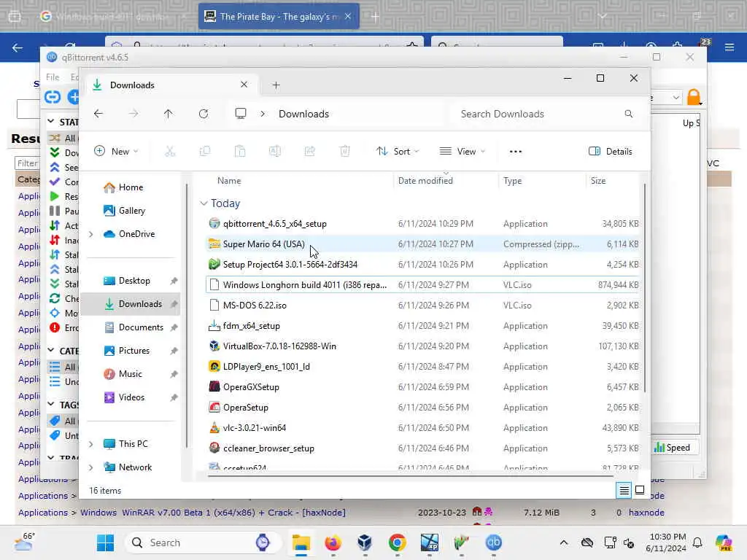Open the haxnode uploader link

click(646, 513)
